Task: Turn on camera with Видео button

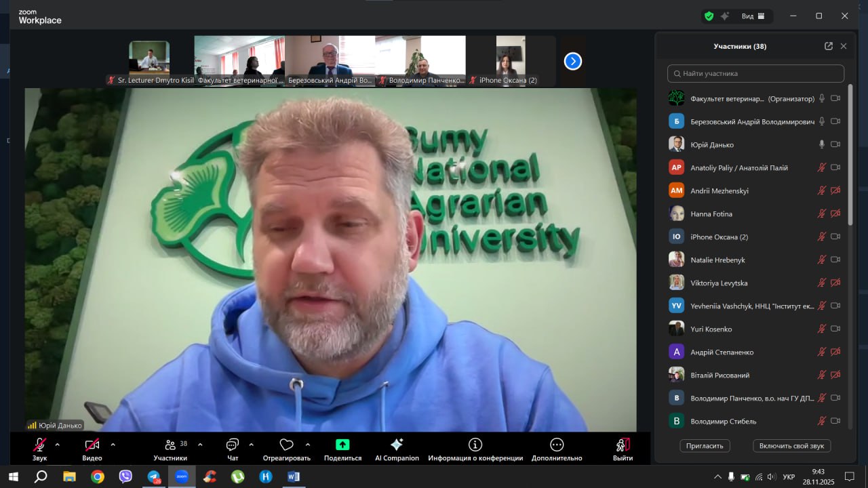Action: tap(92, 445)
